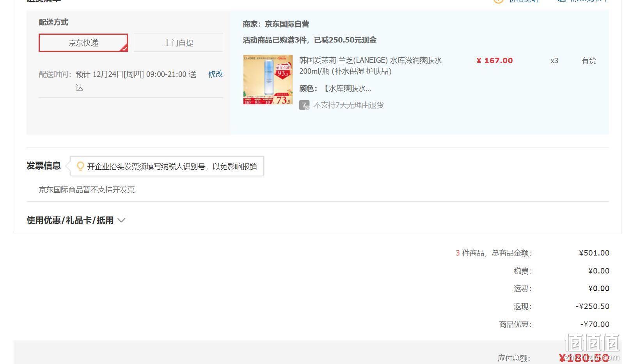The image size is (623, 364).
Task: Click the chevron beside 使用优惠/礼品卡/抵用
Action: (x=121, y=220)
